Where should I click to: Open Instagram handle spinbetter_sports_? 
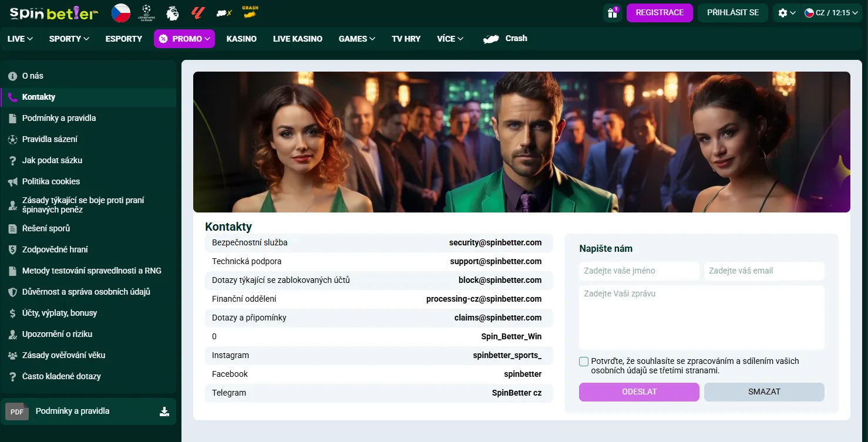[507, 355]
